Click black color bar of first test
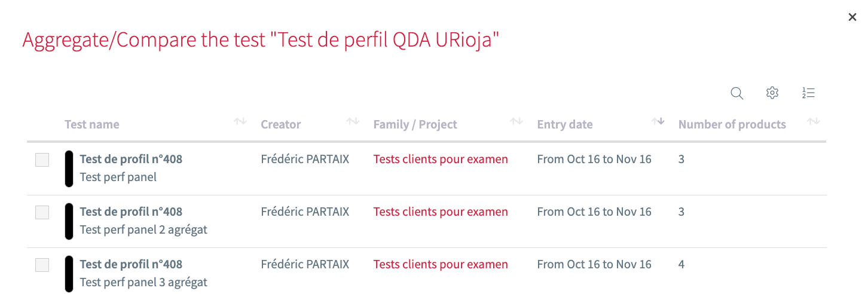Viewport: 868px width, 294px height. [x=69, y=169]
